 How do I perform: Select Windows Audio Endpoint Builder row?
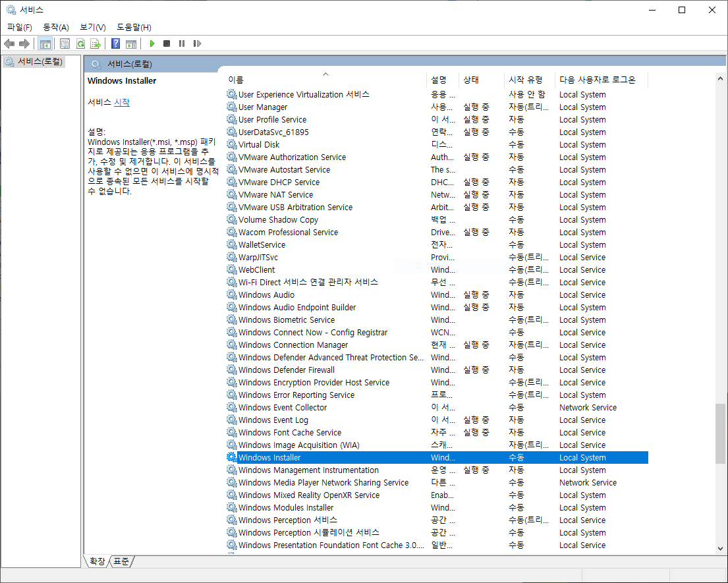click(x=437, y=307)
